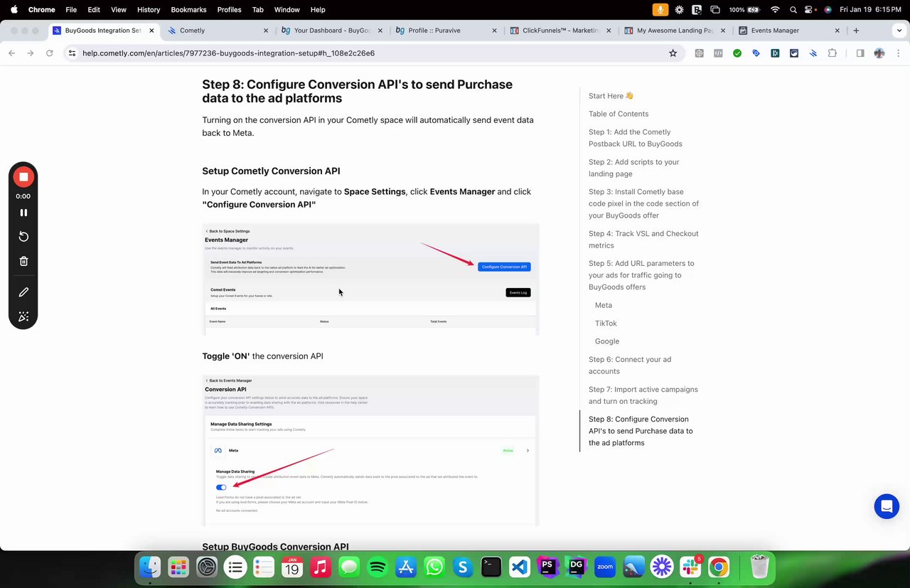Screen dimensions: 910x588
Task: Open Spotlight search in the menu bar
Action: [793, 10]
